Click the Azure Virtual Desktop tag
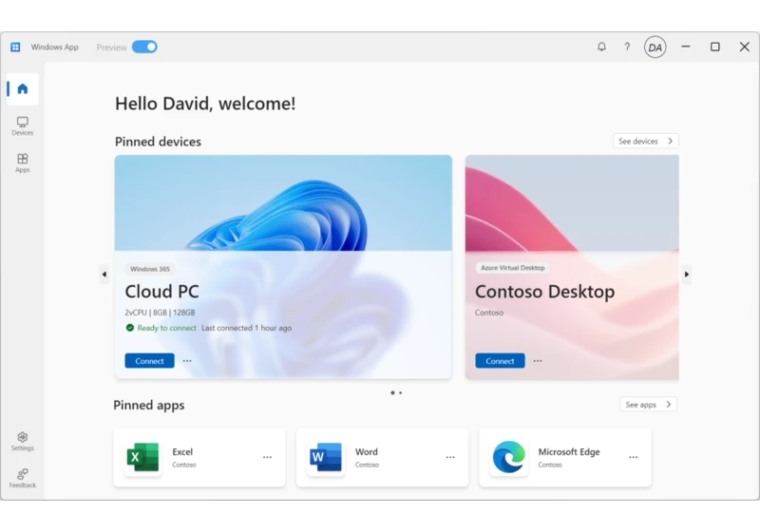The height and width of the screenshot is (532, 760). click(x=512, y=268)
